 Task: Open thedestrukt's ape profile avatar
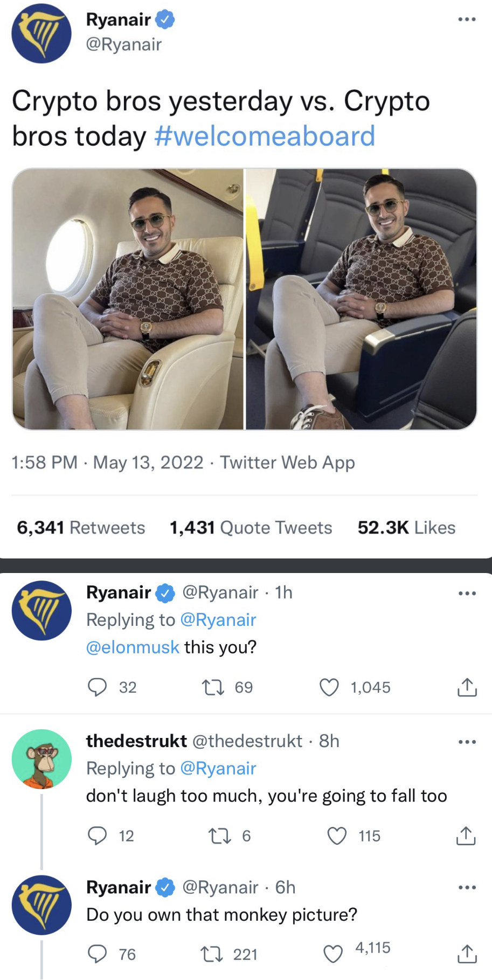pos(41,759)
